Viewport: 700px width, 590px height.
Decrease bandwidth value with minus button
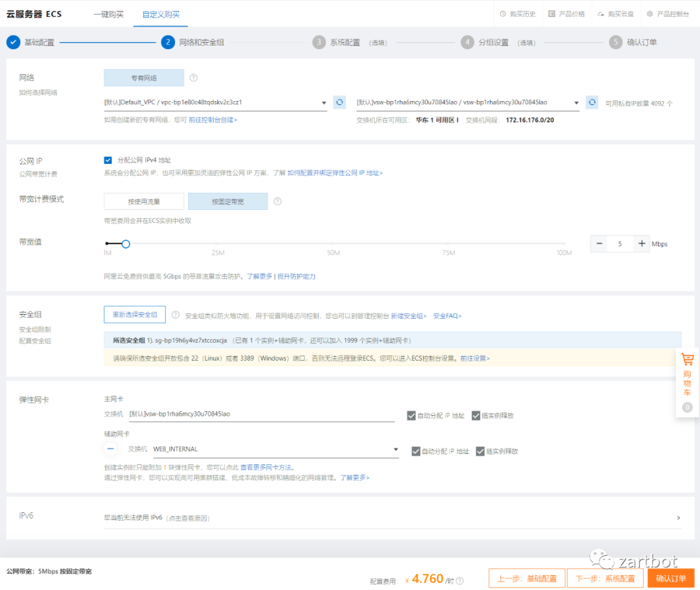[599, 244]
